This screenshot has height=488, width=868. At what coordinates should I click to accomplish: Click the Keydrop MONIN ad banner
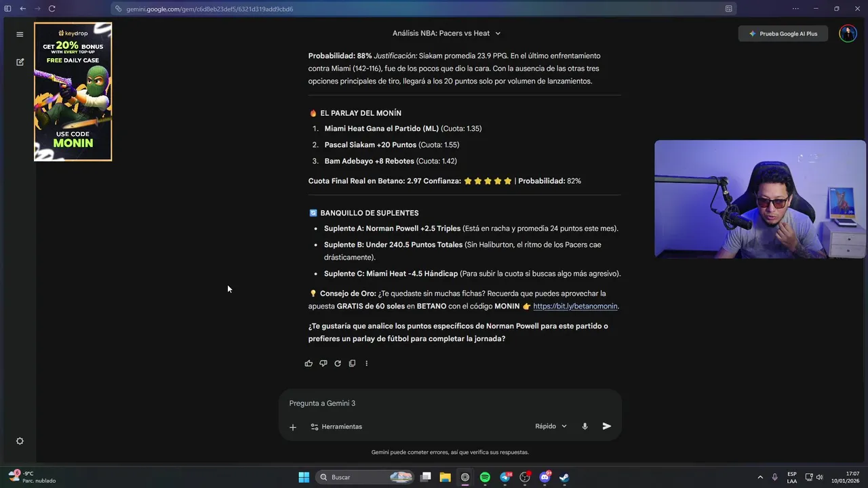(73, 91)
